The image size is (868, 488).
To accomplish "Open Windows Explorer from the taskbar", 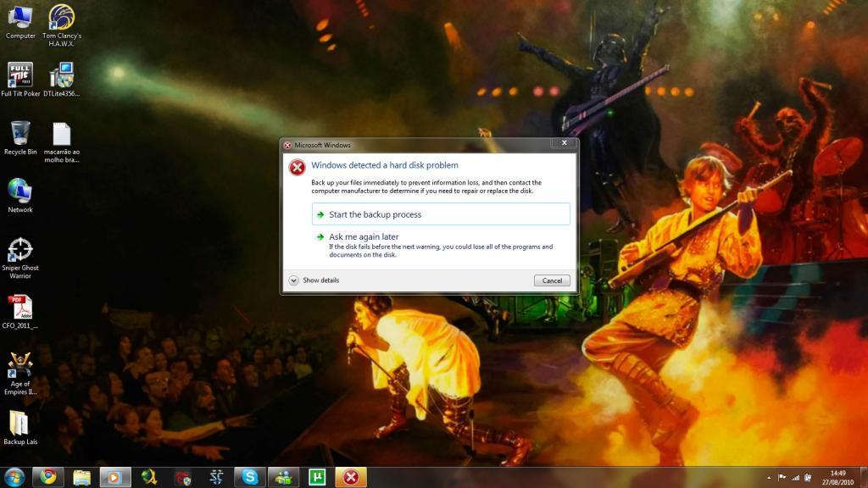I will point(81,477).
